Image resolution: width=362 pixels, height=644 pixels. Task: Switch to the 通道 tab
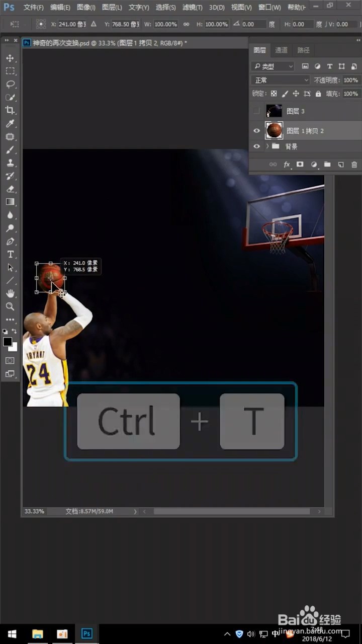pyautogui.click(x=282, y=50)
